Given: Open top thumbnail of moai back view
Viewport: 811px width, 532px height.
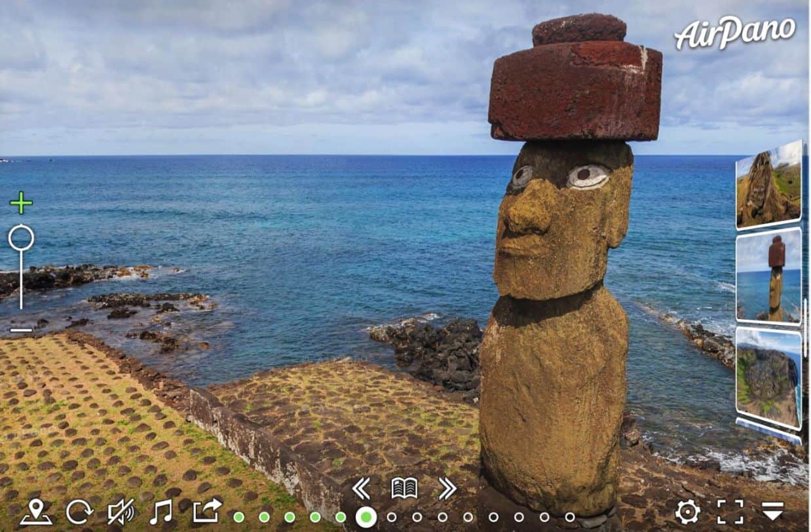Looking at the screenshot, I should click(x=769, y=185).
